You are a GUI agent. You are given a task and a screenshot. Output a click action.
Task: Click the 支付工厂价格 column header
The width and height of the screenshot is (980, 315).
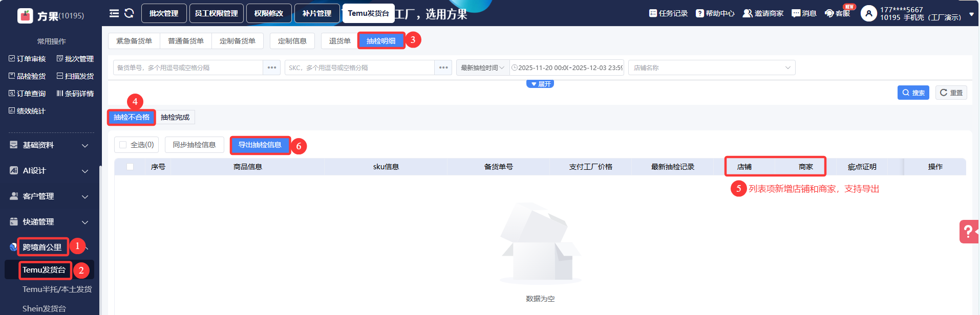point(591,167)
